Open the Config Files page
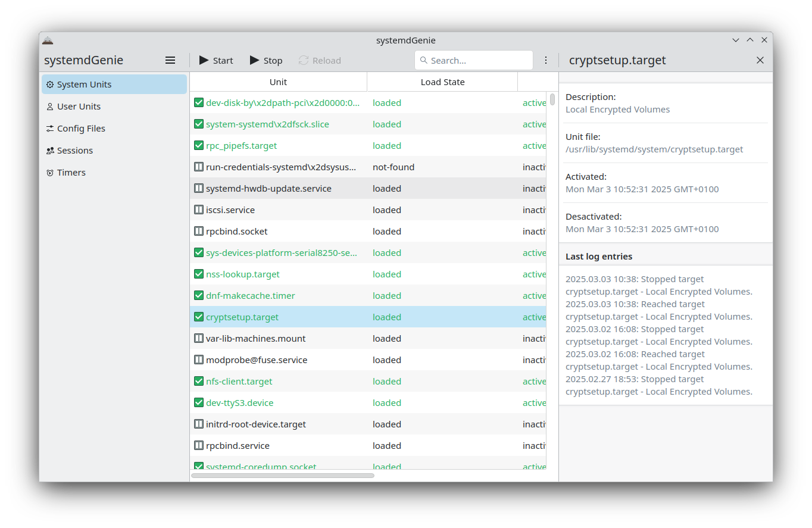 tap(114, 129)
